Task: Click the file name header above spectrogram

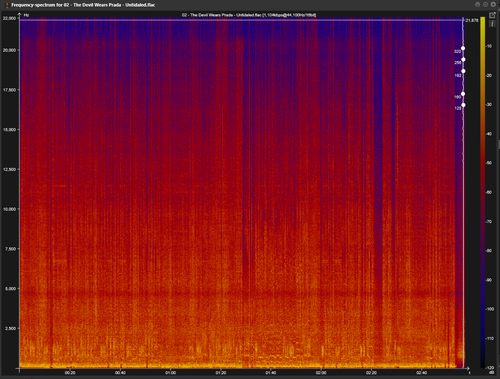Action: coord(249,15)
